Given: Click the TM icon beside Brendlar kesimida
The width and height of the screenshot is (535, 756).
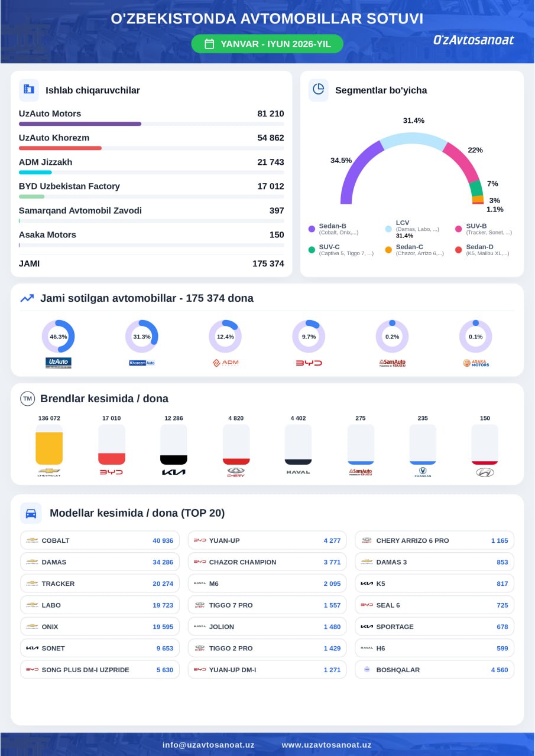Looking at the screenshot, I should [x=27, y=399].
